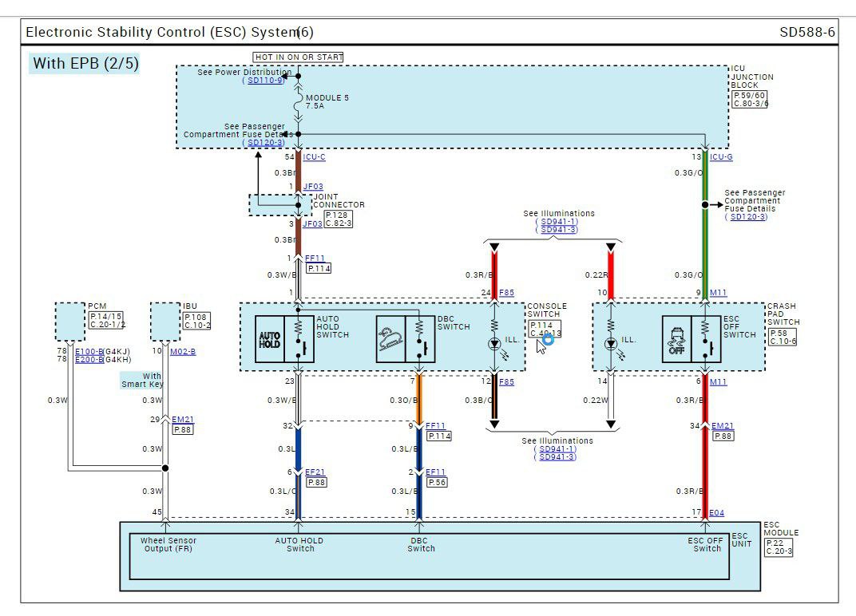Open SD120-3 link inside ICU junction block
The image size is (856, 616).
[265, 143]
